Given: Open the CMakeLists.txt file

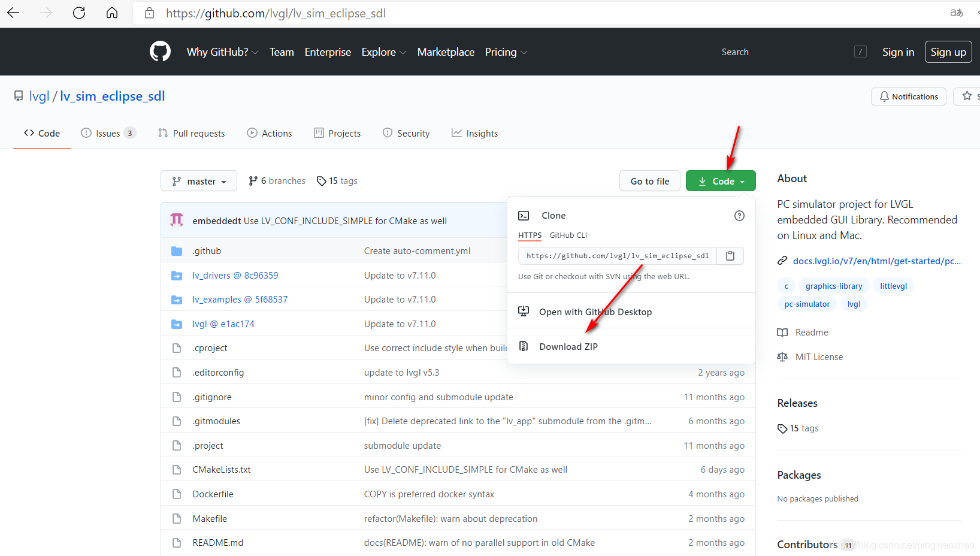Looking at the screenshot, I should [222, 470].
